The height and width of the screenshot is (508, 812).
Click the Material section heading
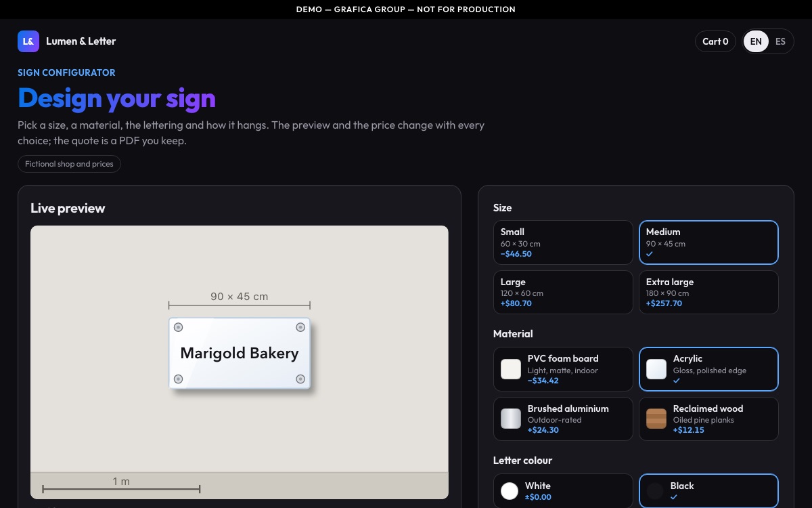click(513, 334)
